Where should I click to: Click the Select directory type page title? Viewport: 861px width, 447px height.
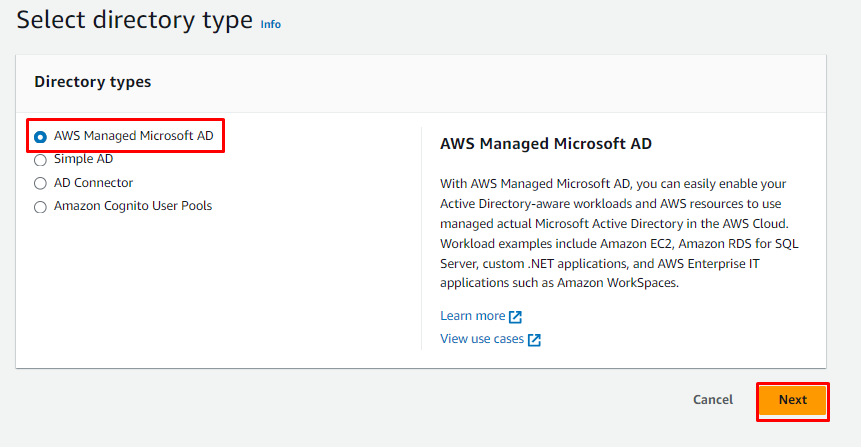[x=135, y=20]
